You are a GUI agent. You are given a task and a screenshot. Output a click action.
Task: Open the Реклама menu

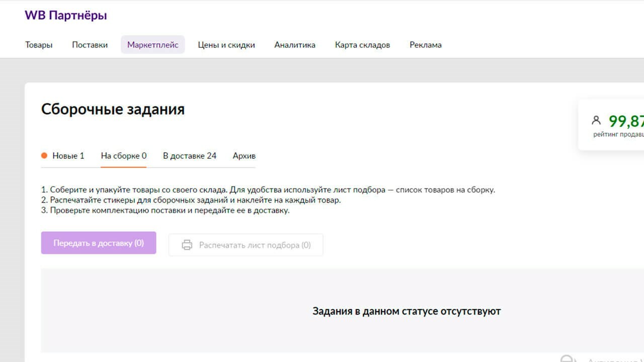pyautogui.click(x=426, y=45)
